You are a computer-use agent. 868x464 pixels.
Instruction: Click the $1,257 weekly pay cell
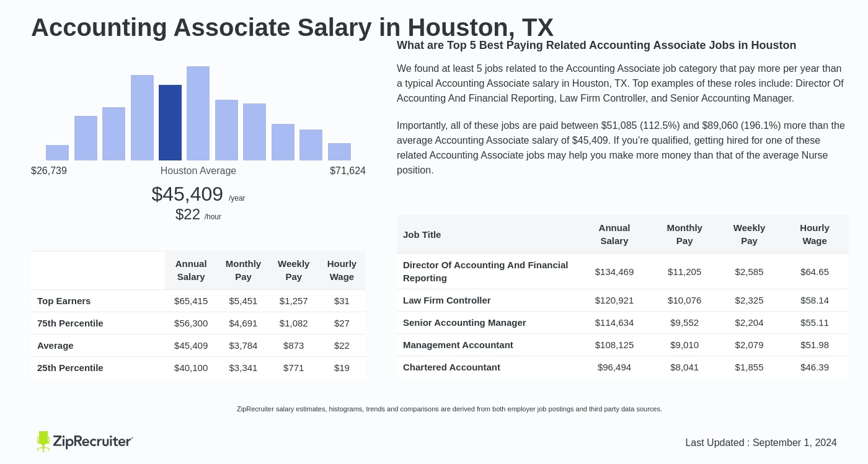293,301
